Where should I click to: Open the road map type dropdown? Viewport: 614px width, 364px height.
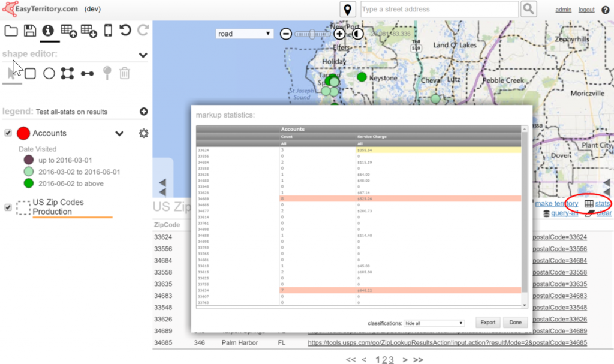point(245,34)
